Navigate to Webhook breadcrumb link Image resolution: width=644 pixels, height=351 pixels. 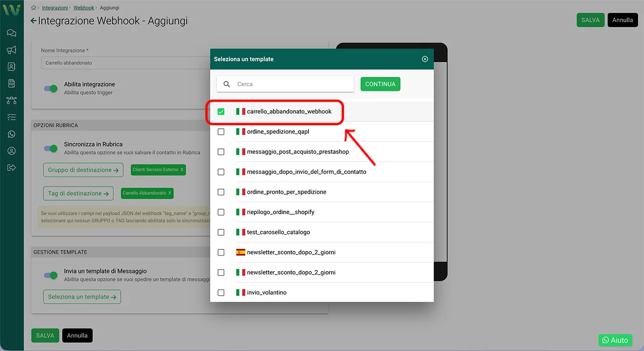point(84,8)
